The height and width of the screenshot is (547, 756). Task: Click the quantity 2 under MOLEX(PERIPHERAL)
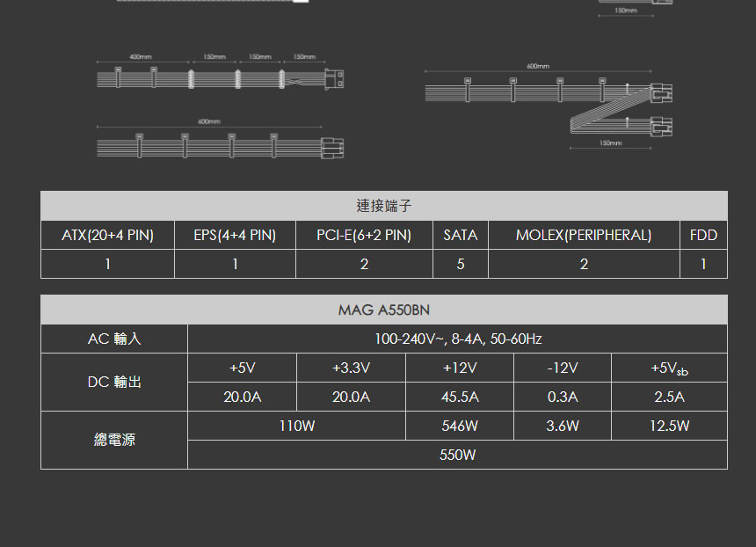[x=584, y=264]
